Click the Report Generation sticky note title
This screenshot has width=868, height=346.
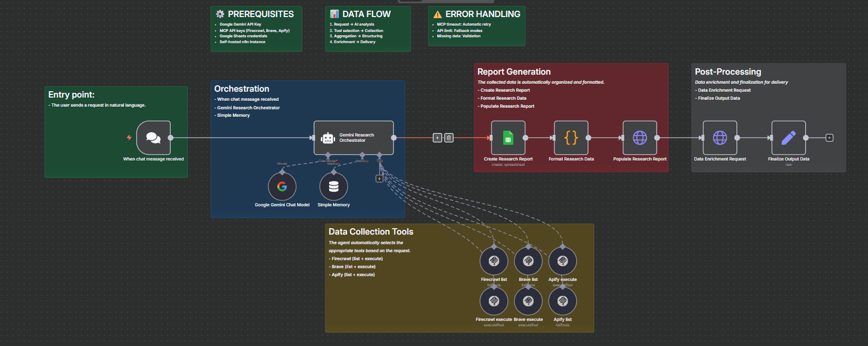click(x=514, y=72)
